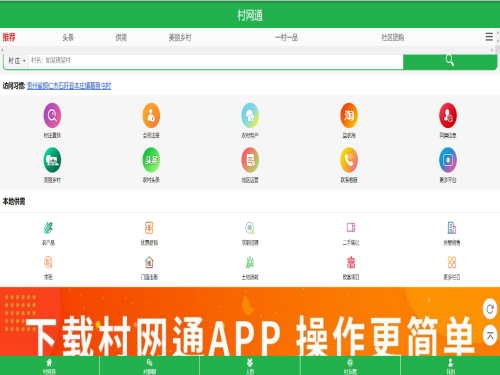Open the red-green regional operations document icon
This screenshot has width=500, height=375.
pyautogui.click(x=250, y=160)
